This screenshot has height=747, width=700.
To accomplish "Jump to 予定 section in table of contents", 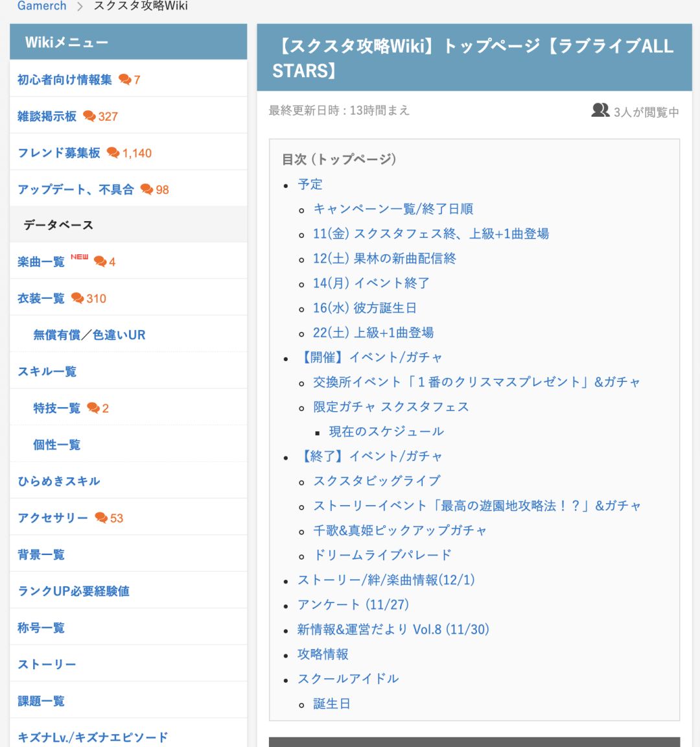I will pos(310,184).
